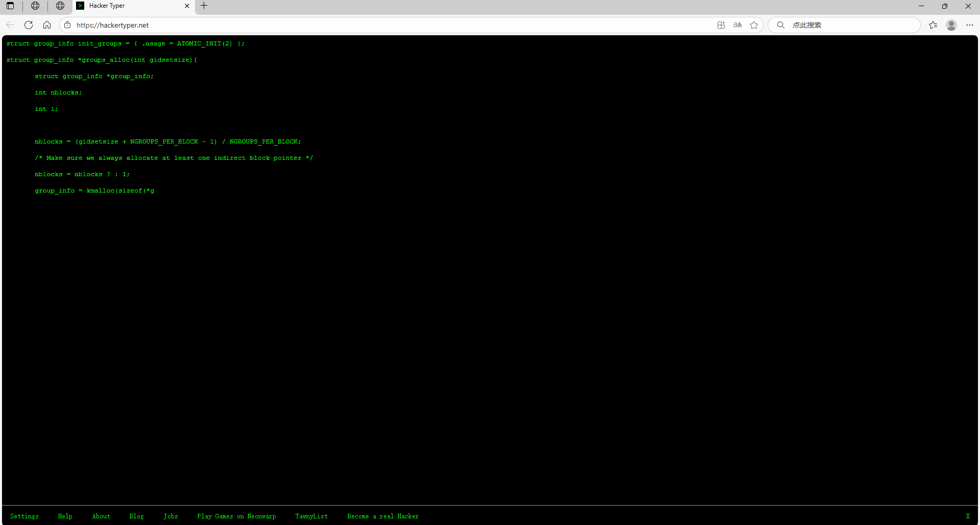Click the browser back arrow
The width and height of the screenshot is (980, 525).
point(10,25)
